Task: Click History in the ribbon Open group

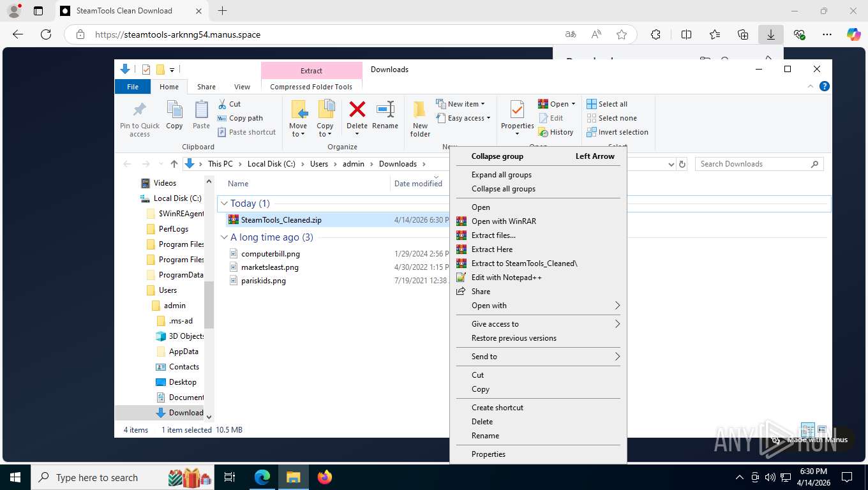Action: (x=556, y=132)
